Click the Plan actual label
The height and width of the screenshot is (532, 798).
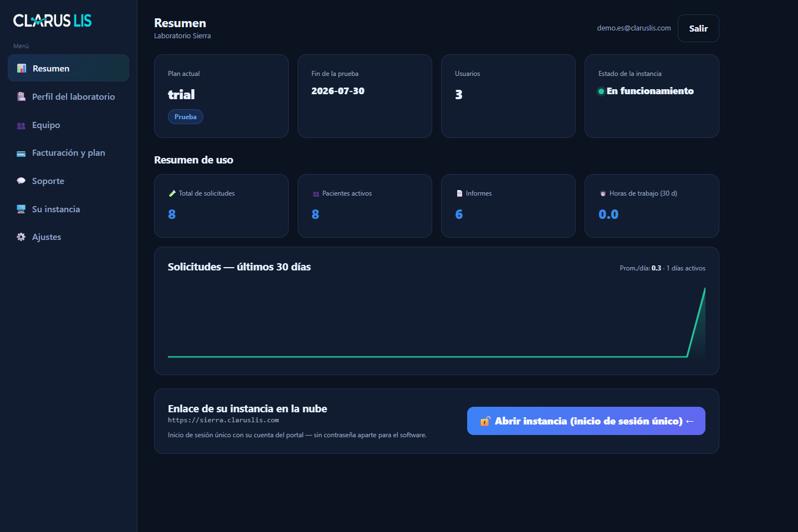click(x=183, y=74)
